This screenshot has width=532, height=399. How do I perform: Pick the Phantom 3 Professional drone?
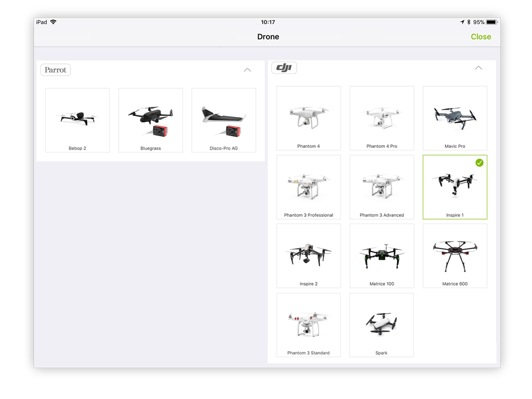click(309, 187)
